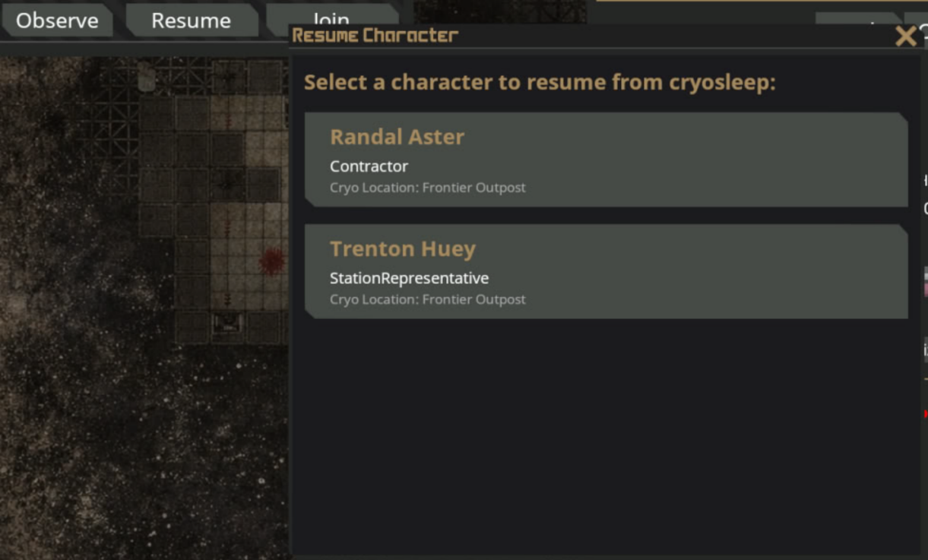This screenshot has height=560, width=928.
Task: Resume the character Trenton Huey
Action: (x=604, y=272)
